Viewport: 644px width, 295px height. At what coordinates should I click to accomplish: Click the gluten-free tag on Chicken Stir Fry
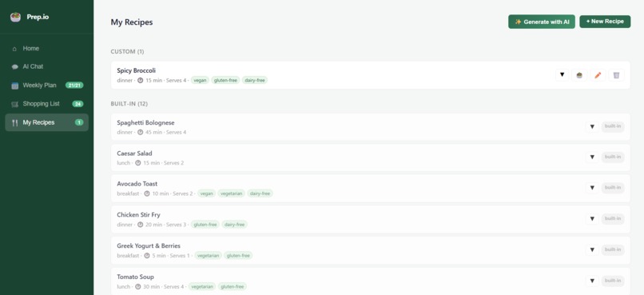[x=205, y=225]
